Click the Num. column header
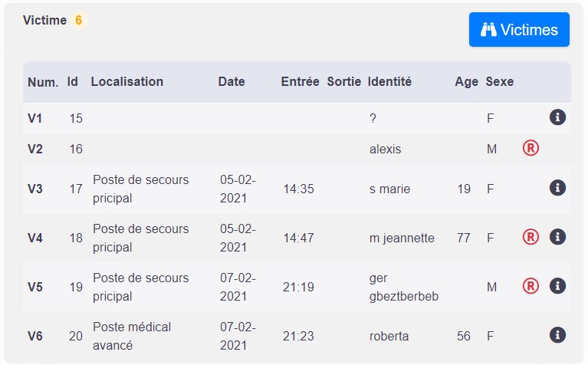The height and width of the screenshot is (365, 588). 43,82
